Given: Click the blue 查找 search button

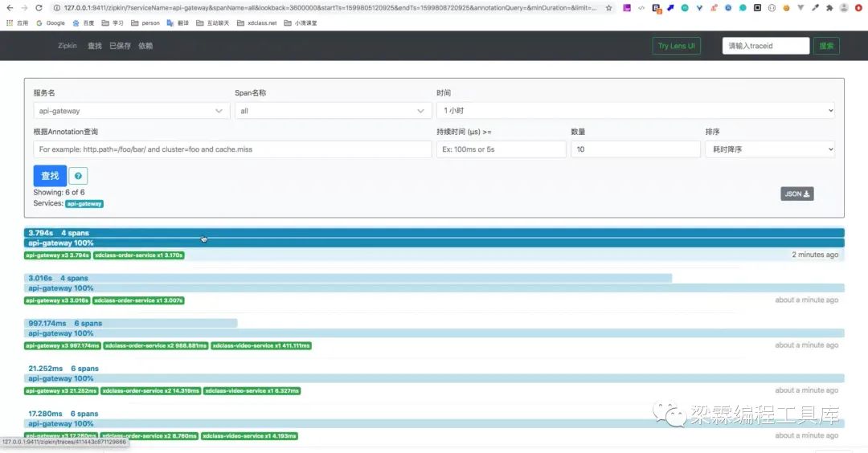Looking at the screenshot, I should pyautogui.click(x=50, y=176).
